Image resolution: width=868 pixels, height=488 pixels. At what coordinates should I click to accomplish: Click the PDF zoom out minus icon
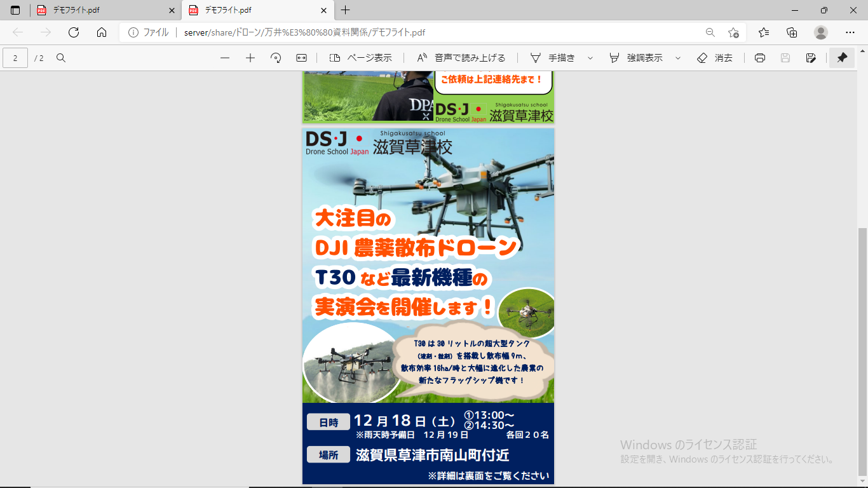point(225,58)
